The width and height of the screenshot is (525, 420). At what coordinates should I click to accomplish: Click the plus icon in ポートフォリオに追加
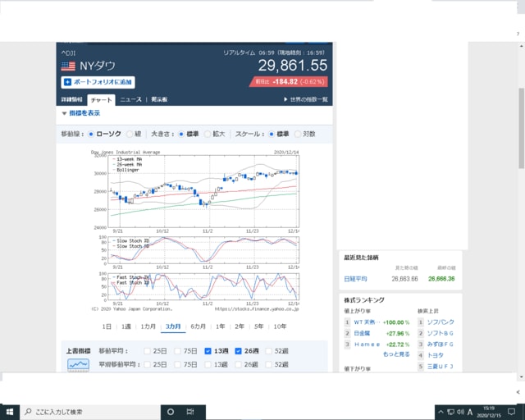(x=67, y=82)
